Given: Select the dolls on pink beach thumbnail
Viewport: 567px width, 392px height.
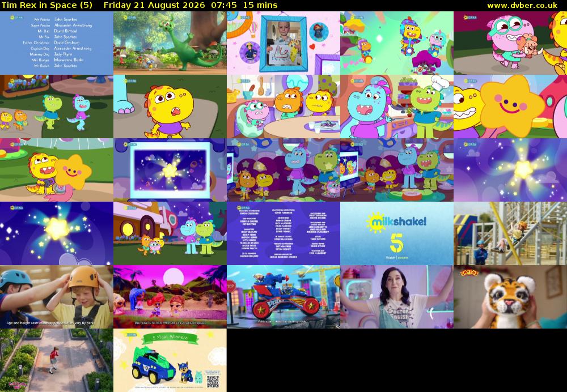Looking at the screenshot, I should pos(170,297).
